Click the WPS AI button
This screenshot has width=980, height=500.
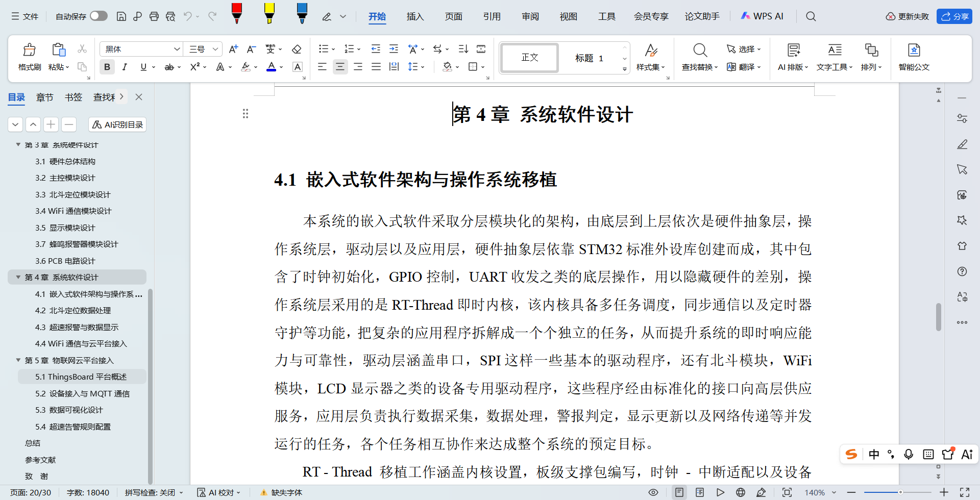[x=762, y=16]
